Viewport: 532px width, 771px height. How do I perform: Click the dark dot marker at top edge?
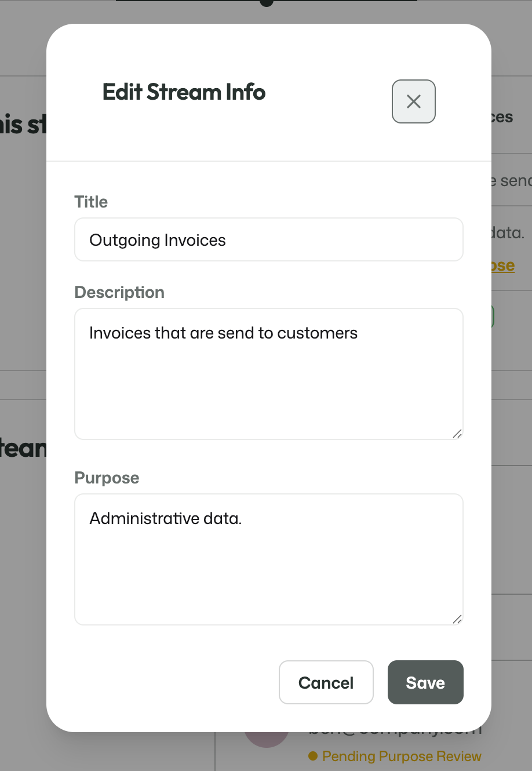[267, 2]
